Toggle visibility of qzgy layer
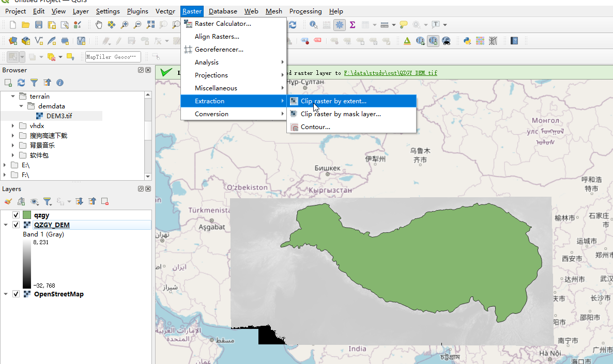Image resolution: width=613 pixels, height=364 pixels. pos(16,215)
